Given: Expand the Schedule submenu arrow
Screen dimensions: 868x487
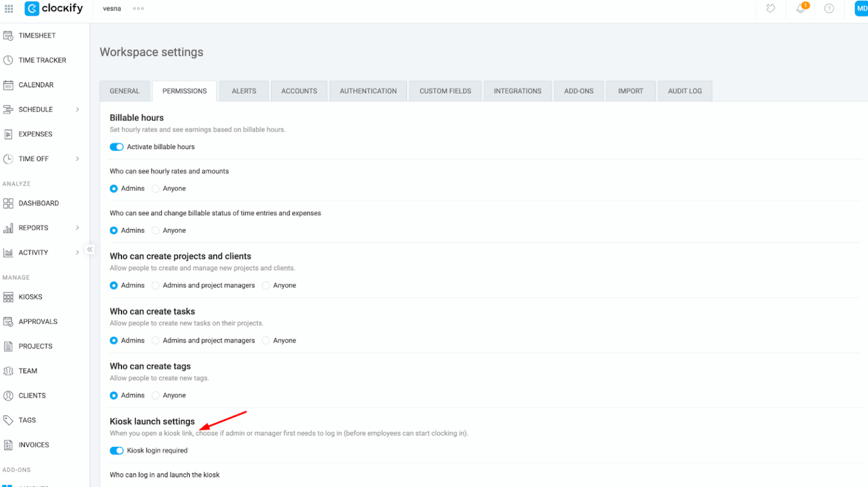Looking at the screenshot, I should 77,110.
